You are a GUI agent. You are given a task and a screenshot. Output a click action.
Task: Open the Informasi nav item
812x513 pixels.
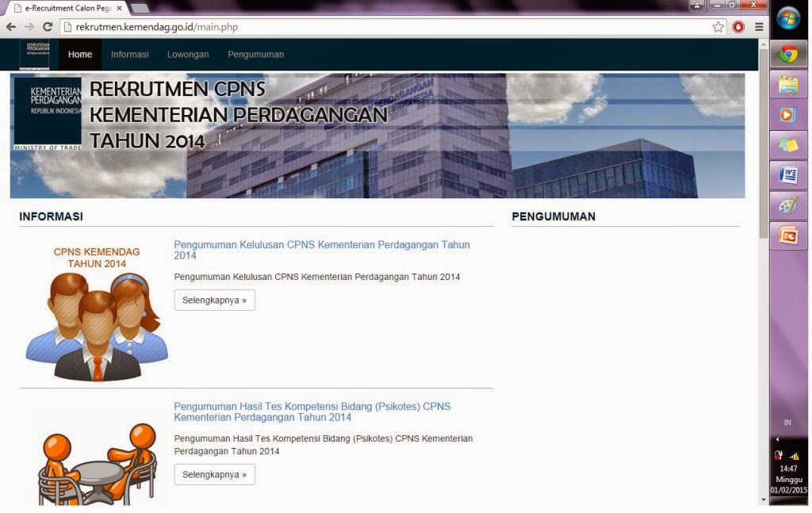coord(129,55)
